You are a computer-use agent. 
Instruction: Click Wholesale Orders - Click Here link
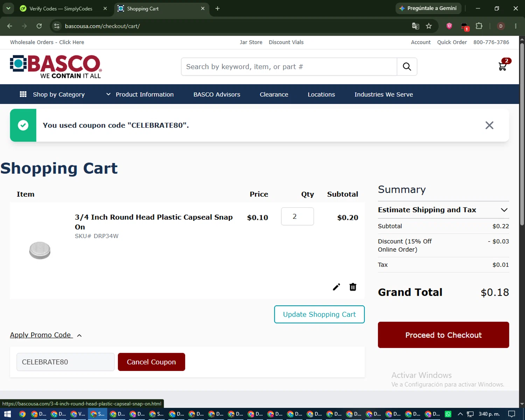click(47, 42)
